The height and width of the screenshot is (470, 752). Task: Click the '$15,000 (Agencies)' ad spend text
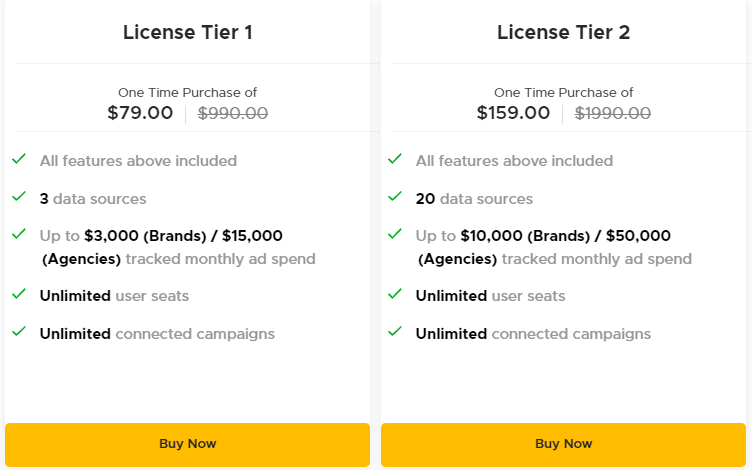(252, 236)
